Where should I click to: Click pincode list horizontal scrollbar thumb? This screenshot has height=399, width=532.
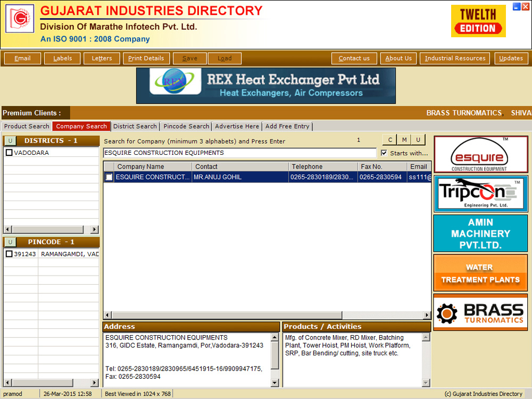click(x=43, y=383)
